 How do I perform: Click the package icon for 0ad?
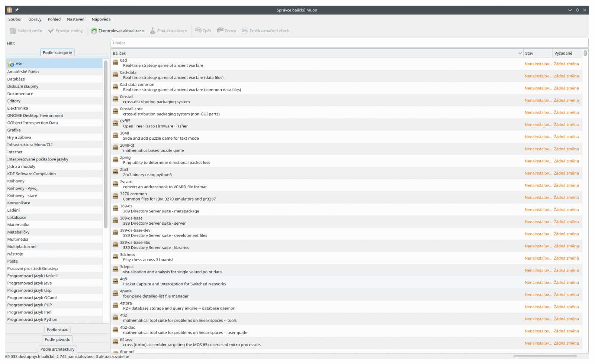(x=116, y=62)
